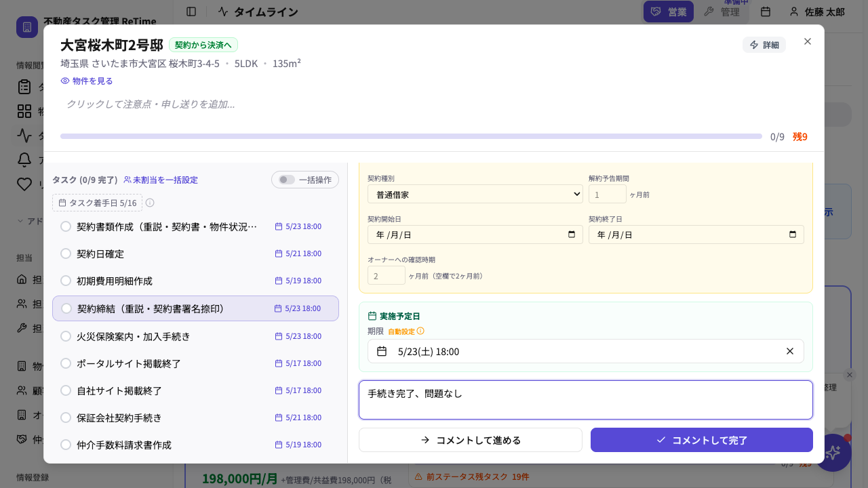The width and height of the screenshot is (868, 488).
Task: Open date picker icon for 契約終了日
Action: coord(793,235)
